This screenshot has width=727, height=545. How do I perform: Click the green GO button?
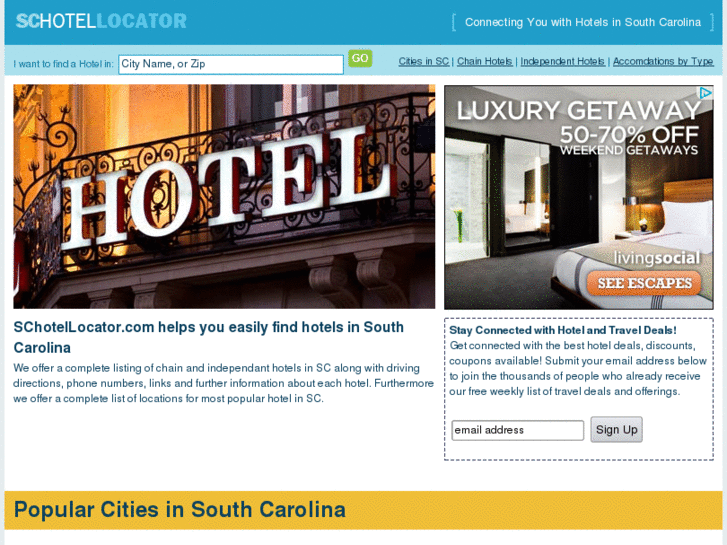click(x=360, y=58)
